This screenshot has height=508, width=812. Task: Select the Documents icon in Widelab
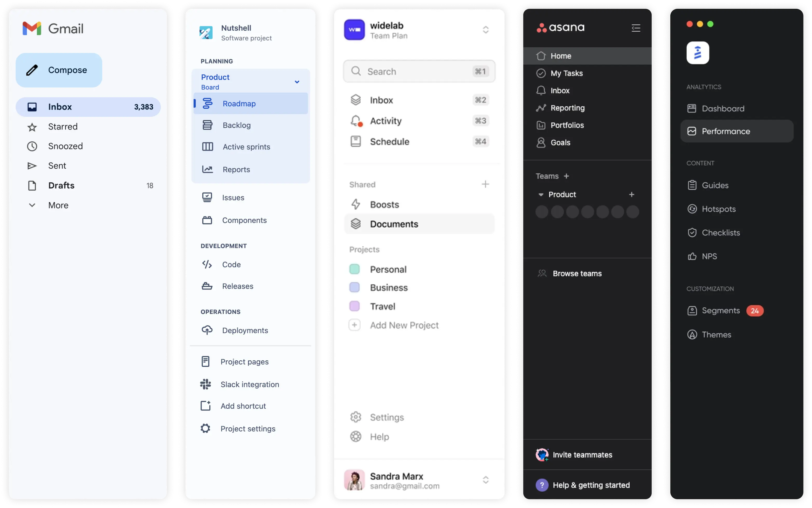356,224
